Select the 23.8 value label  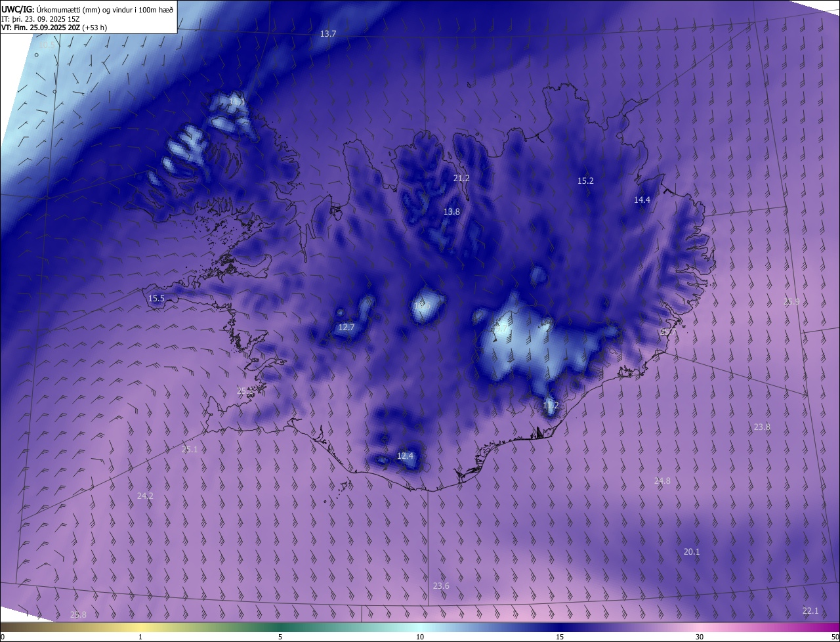point(761,427)
